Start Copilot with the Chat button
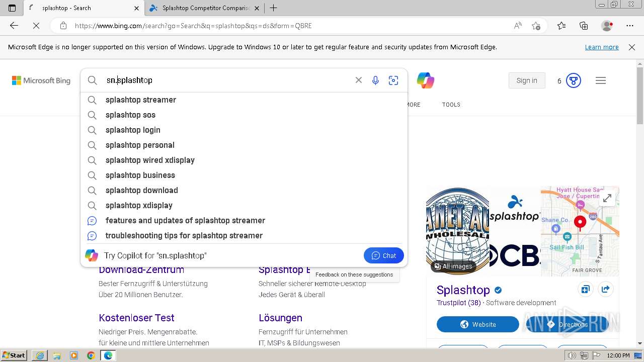This screenshot has width=644, height=362. point(384,255)
